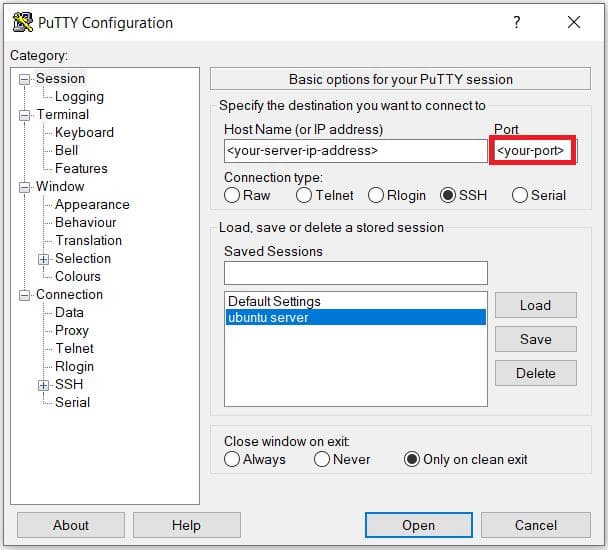Close the PuTTY Configuration window
This screenshot has height=550, width=608.
574,22
